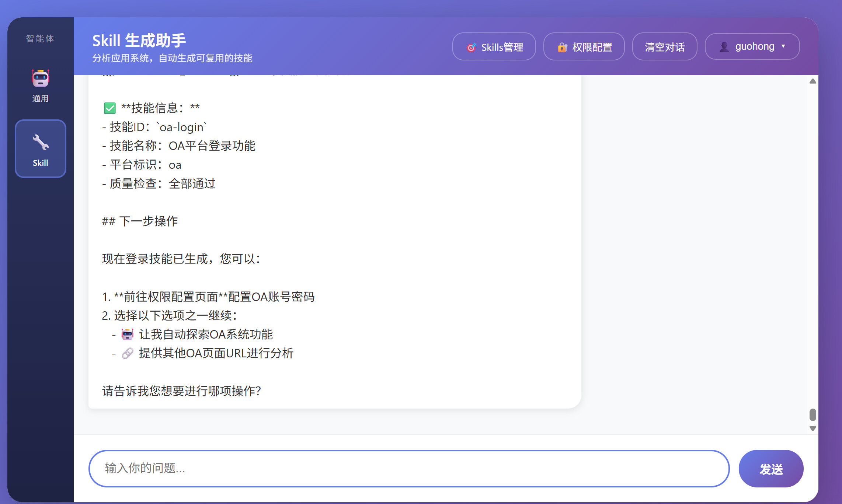Click the 清空对话 button
The height and width of the screenshot is (504, 842).
(x=665, y=46)
